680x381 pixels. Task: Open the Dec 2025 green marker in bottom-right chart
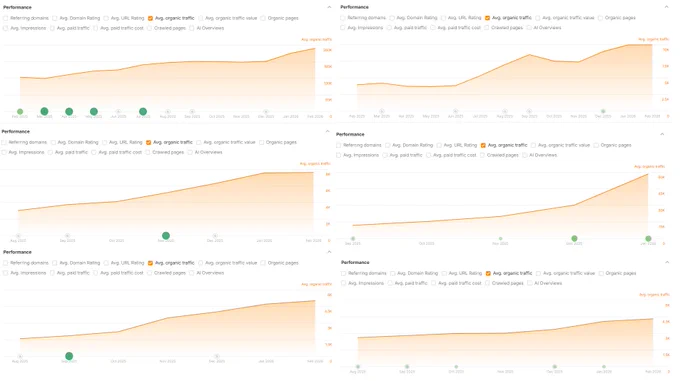coord(555,367)
